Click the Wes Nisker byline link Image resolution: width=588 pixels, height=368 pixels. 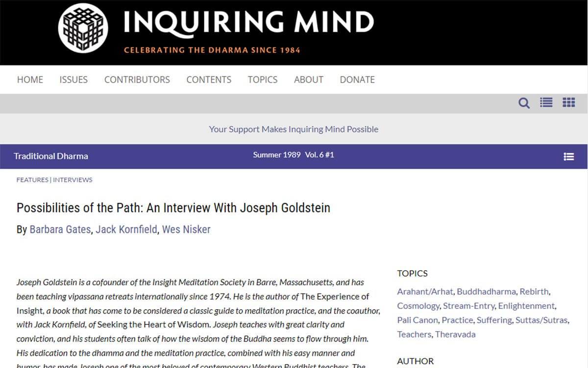(186, 230)
